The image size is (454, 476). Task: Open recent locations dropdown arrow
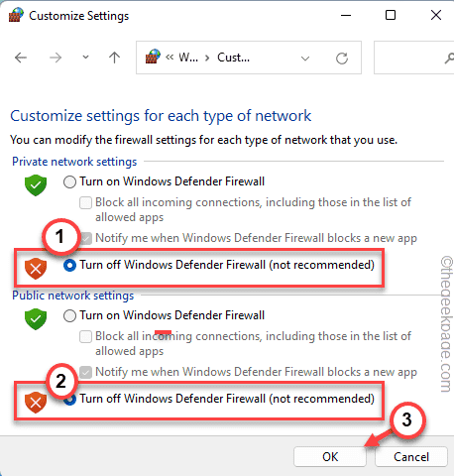[85, 58]
